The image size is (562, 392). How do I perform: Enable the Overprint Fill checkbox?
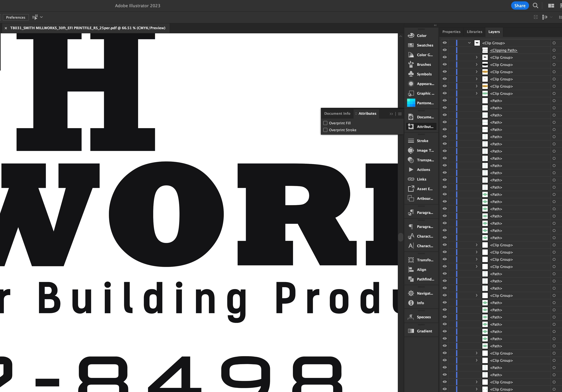point(325,123)
